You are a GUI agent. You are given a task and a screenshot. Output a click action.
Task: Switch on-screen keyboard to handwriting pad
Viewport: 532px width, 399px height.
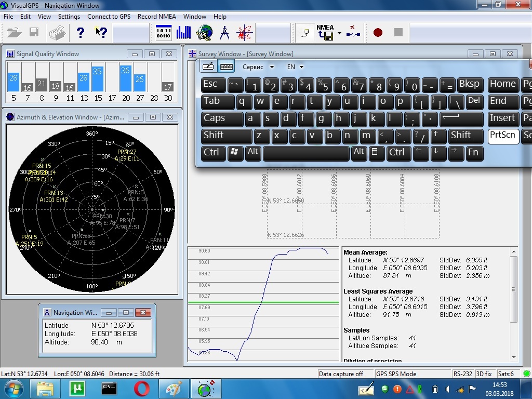[x=208, y=66]
